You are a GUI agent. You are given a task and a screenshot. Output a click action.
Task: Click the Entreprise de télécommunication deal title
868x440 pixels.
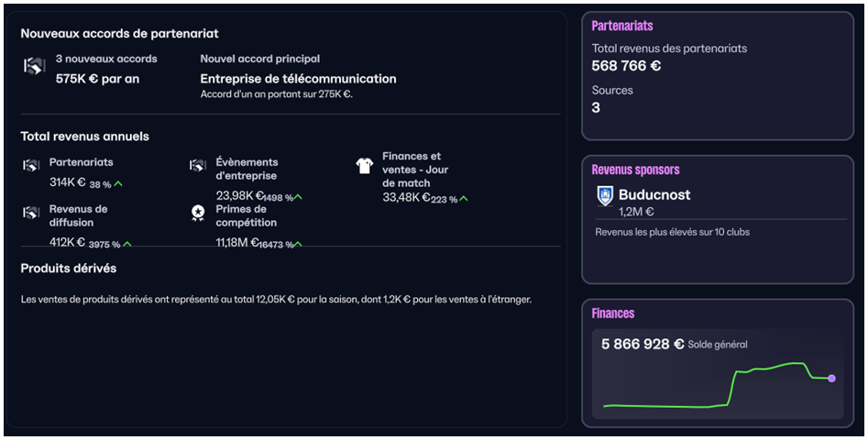[298, 79]
